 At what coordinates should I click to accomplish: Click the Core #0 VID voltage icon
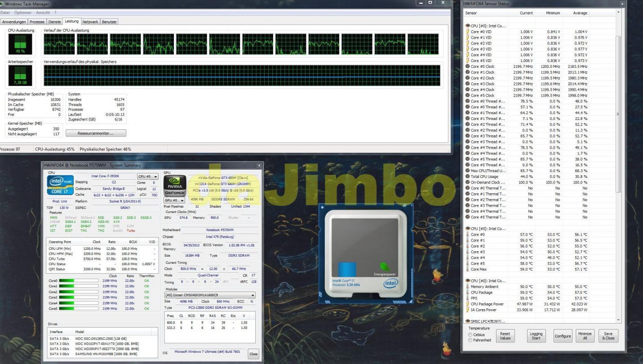click(468, 32)
